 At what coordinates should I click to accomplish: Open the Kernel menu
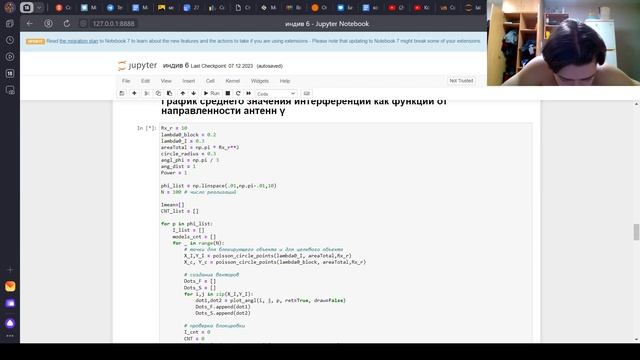tap(233, 81)
